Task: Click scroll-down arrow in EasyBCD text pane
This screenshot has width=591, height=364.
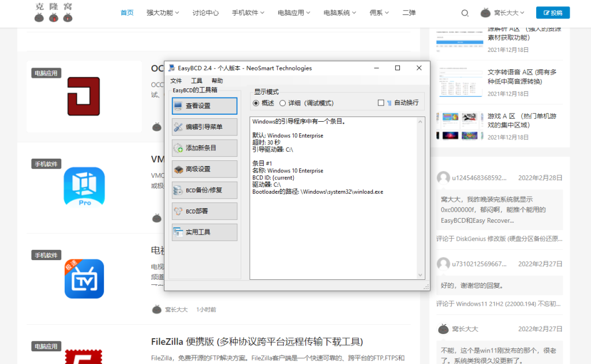Action: click(x=420, y=275)
